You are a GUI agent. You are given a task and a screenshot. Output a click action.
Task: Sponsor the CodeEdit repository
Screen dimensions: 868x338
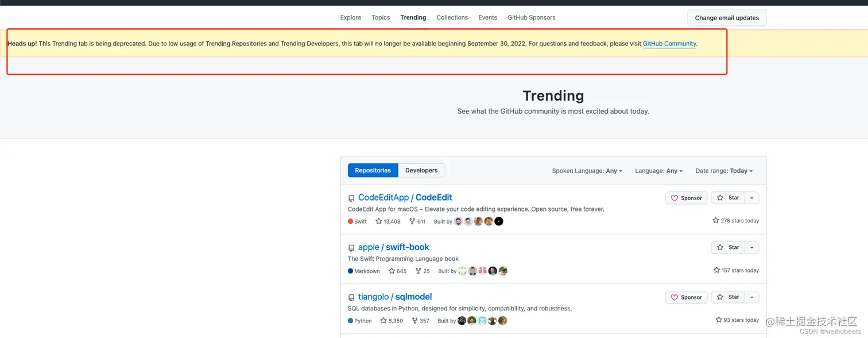pyautogui.click(x=687, y=198)
